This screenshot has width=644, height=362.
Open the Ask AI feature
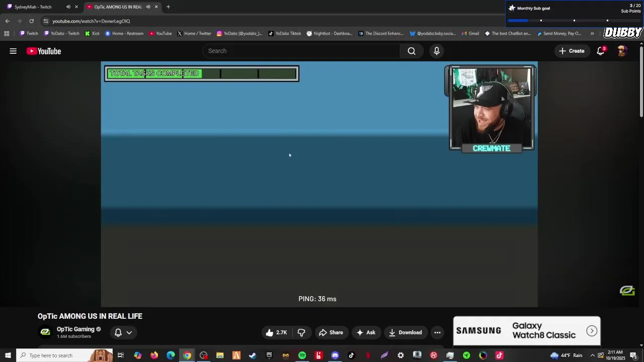coord(366,332)
